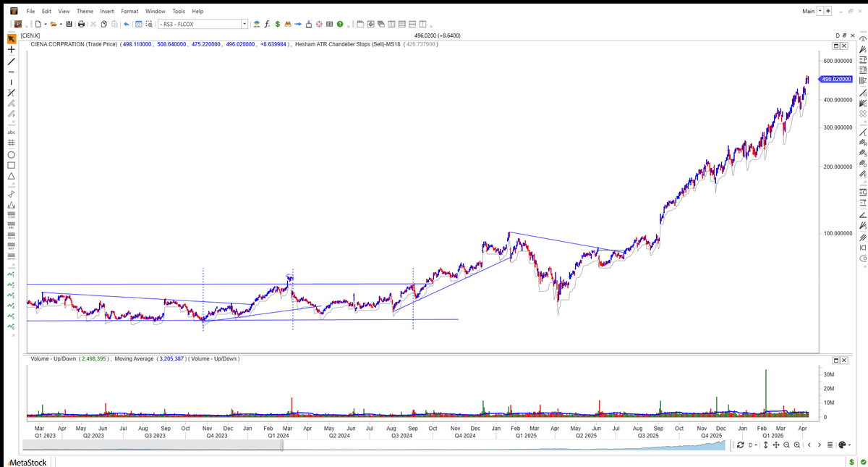Step chart left with the chevron
This screenshot has height=467, width=868.
(809, 445)
